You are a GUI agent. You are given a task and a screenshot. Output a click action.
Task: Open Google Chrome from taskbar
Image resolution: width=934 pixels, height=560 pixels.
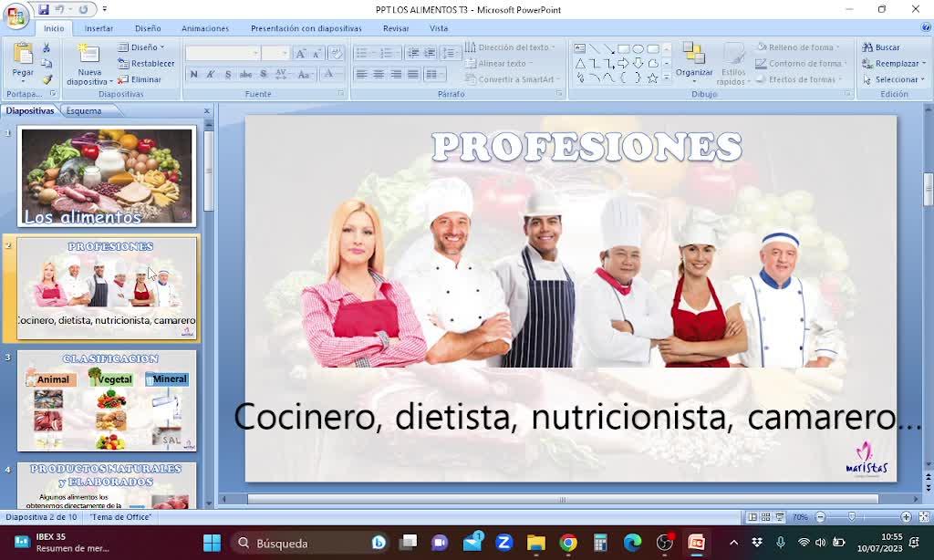pyautogui.click(x=567, y=543)
